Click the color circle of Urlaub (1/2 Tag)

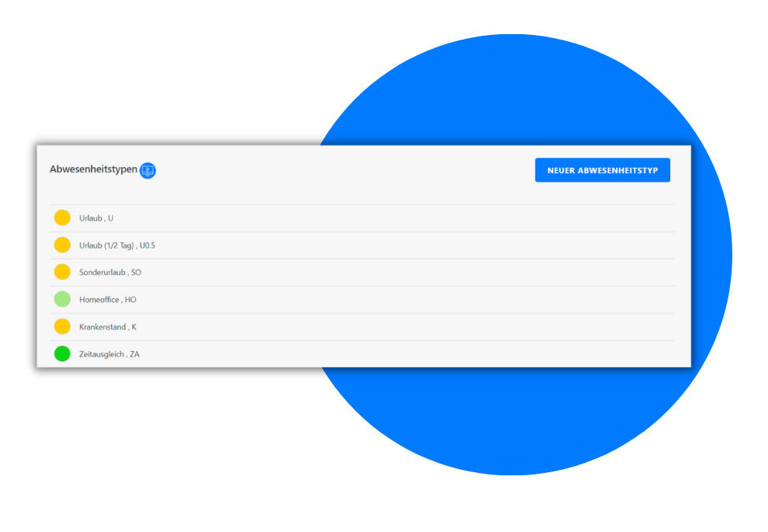pyautogui.click(x=62, y=245)
